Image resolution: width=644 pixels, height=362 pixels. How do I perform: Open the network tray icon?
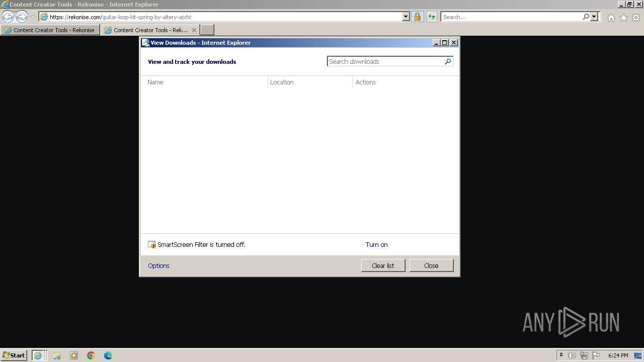584,355
